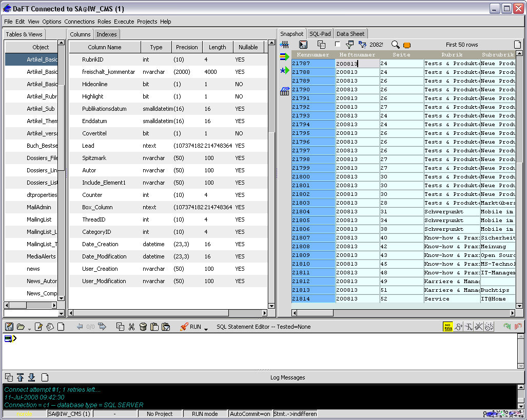Click the open folder icon in SQL editor toolbar
527x420 pixels.
[21, 327]
